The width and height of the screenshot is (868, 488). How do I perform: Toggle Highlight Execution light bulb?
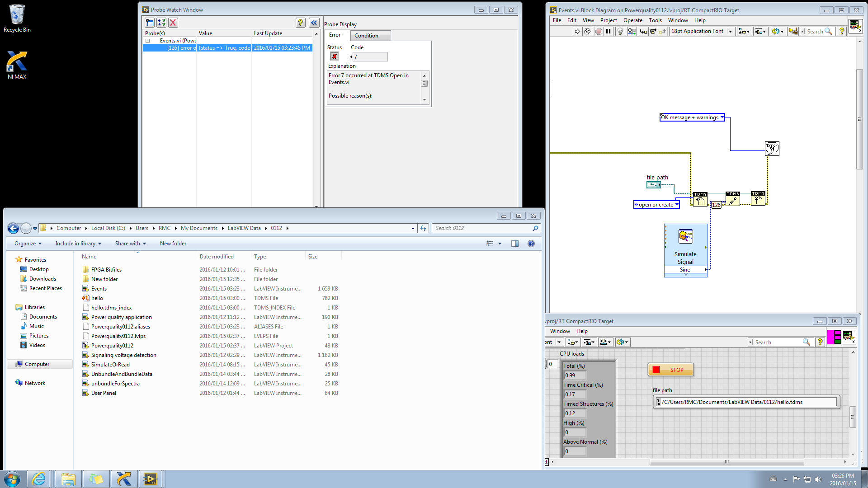(620, 31)
